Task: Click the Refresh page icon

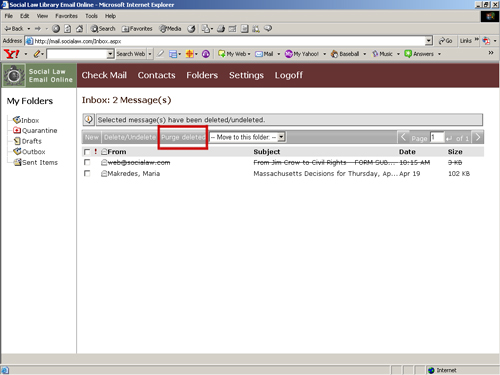Action: [67, 29]
